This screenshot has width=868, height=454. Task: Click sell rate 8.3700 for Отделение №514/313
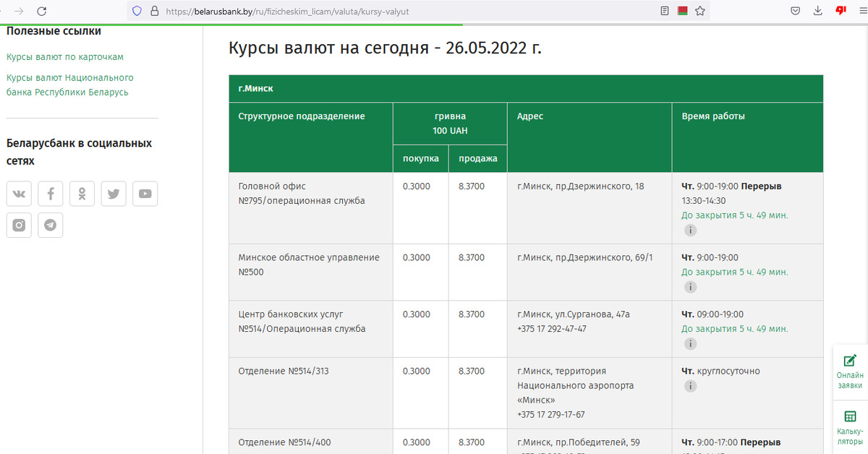pyautogui.click(x=472, y=372)
